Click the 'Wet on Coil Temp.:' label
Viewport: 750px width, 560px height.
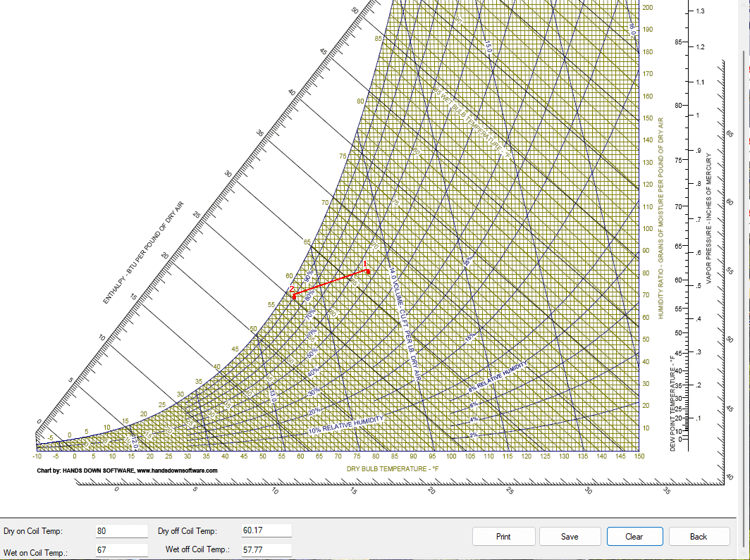click(x=35, y=553)
